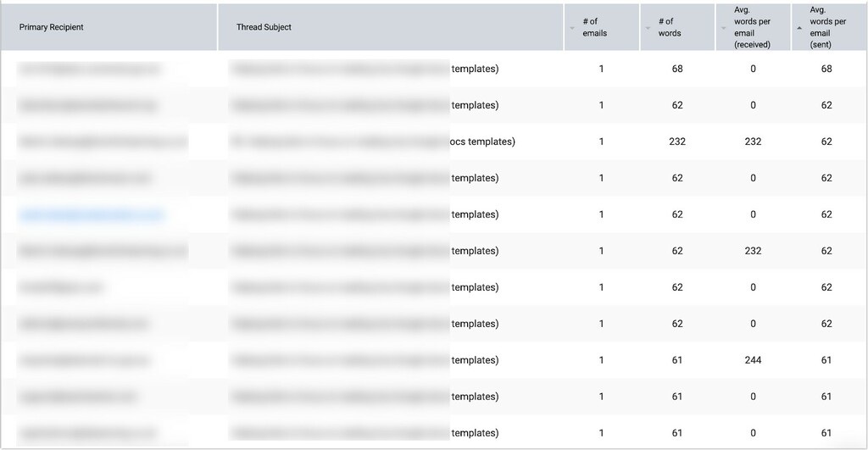Open thread subject in the 68-word row

click(364, 69)
